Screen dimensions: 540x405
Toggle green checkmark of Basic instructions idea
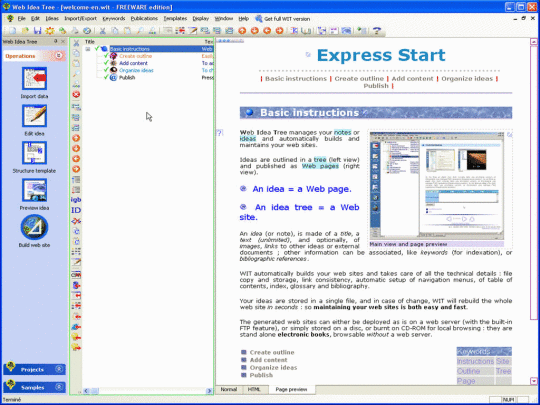pos(97,49)
